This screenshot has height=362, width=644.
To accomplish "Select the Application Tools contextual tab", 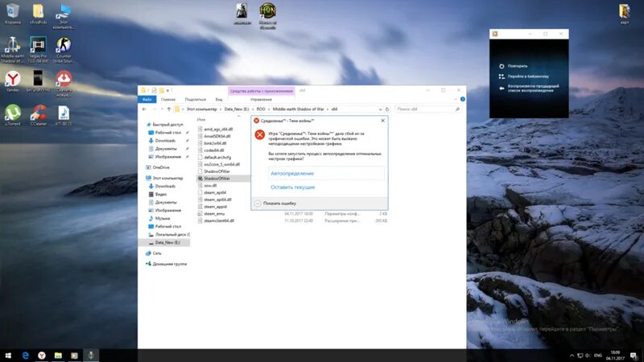I will coord(261,91).
